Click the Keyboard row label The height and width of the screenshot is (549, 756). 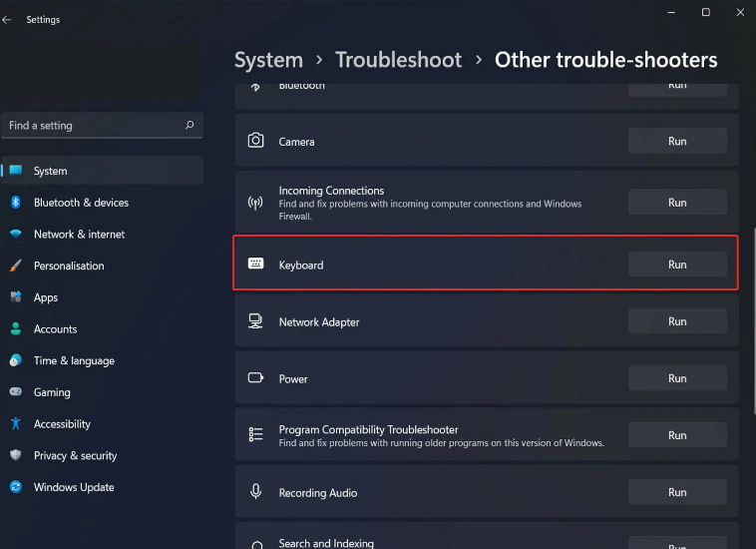coord(301,266)
